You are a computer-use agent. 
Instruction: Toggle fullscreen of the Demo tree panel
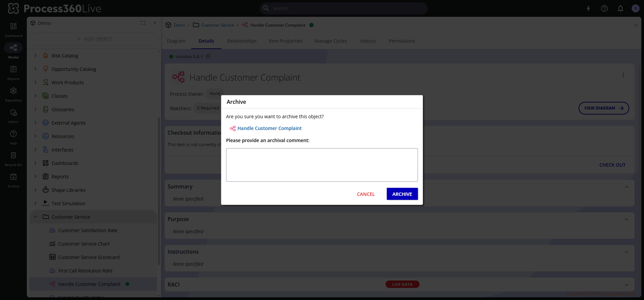click(143, 23)
